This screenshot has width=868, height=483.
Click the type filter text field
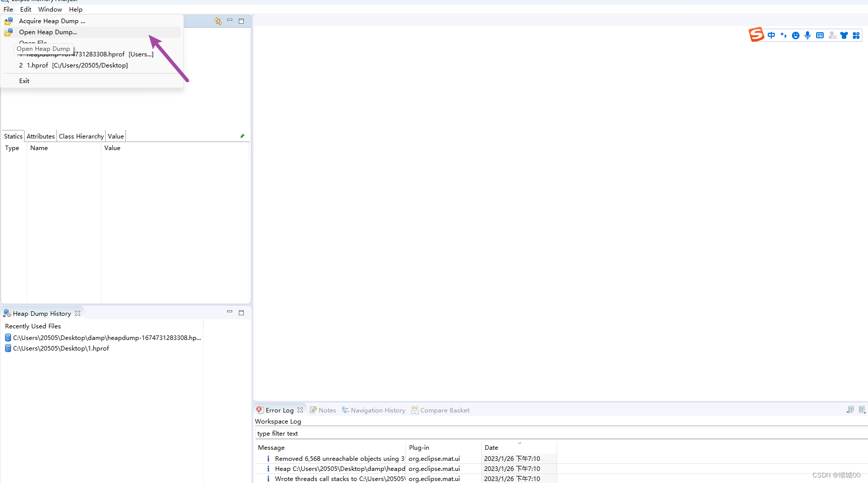[x=561, y=434]
